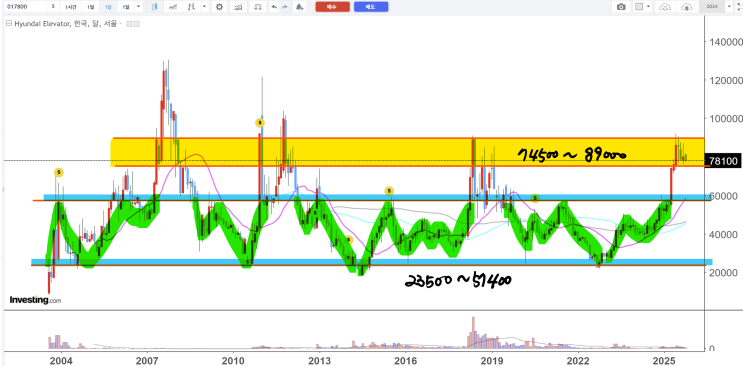Click the chart layout square icon
The width and height of the screenshot is (743, 366).
tap(639, 7)
